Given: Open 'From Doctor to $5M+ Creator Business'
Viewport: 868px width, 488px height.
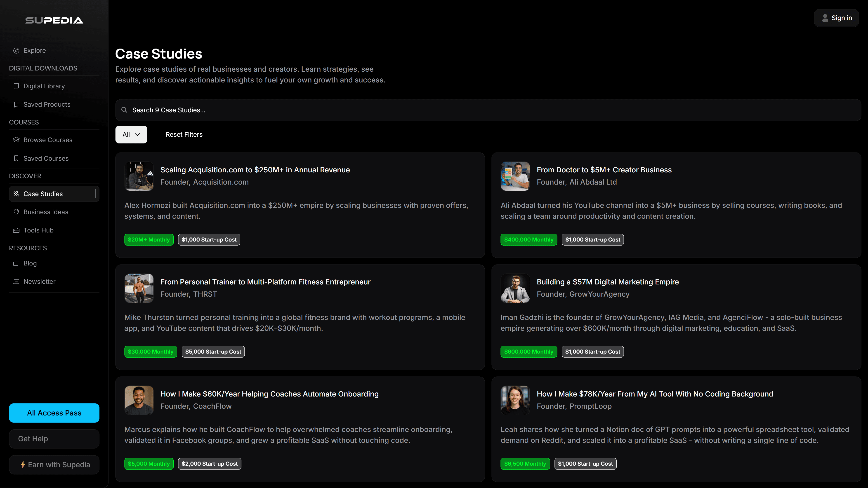Looking at the screenshot, I should 604,170.
